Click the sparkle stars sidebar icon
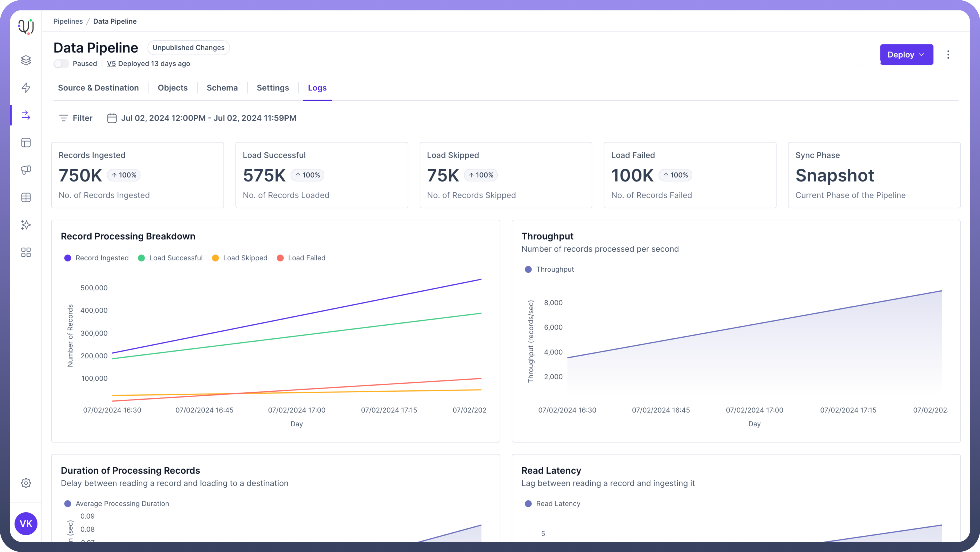 [26, 225]
